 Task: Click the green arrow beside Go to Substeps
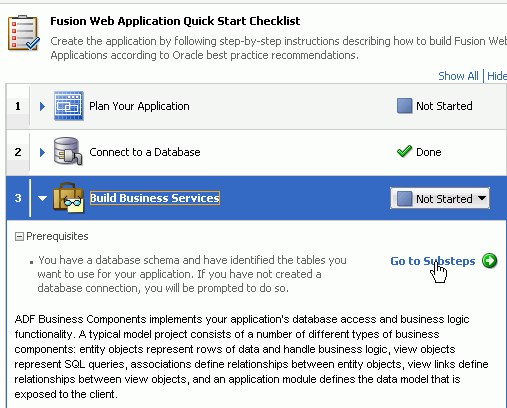click(x=489, y=261)
